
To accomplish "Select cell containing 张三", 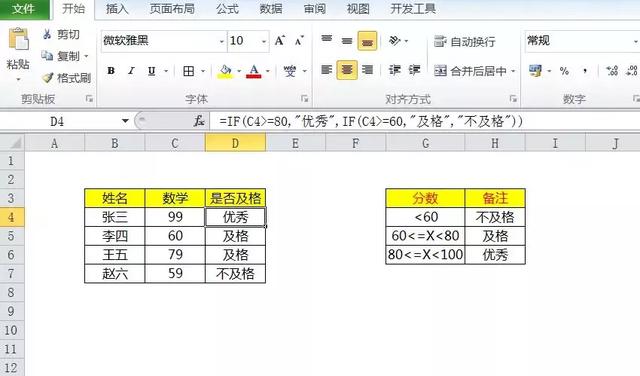I will pos(115,217).
